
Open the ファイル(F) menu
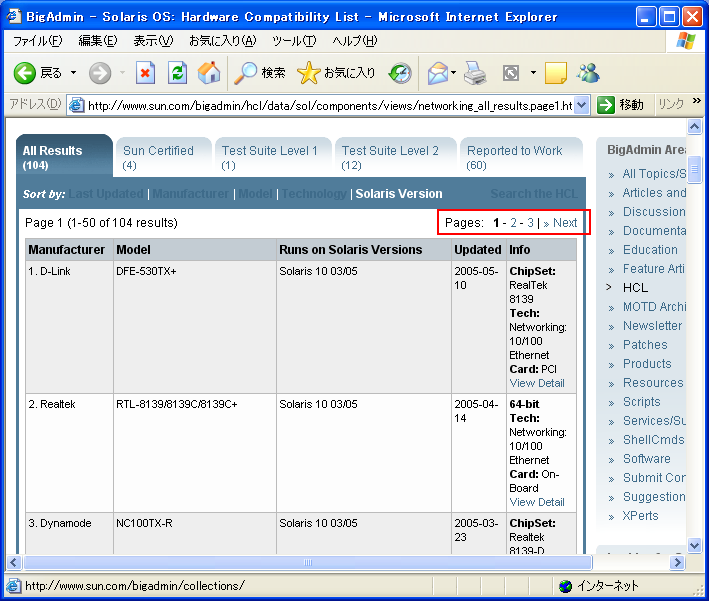pyautogui.click(x=37, y=41)
